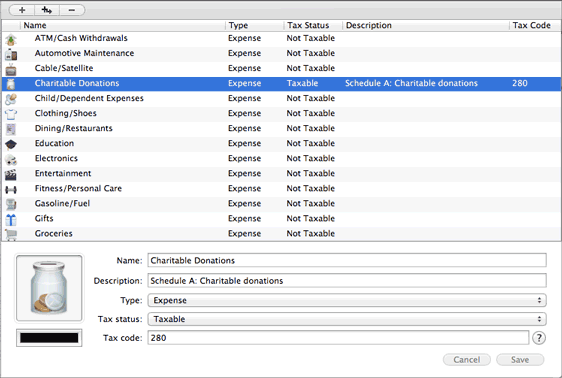Screen dimensions: 562x378
Task: Click the Cancel button
Action: 467,359
